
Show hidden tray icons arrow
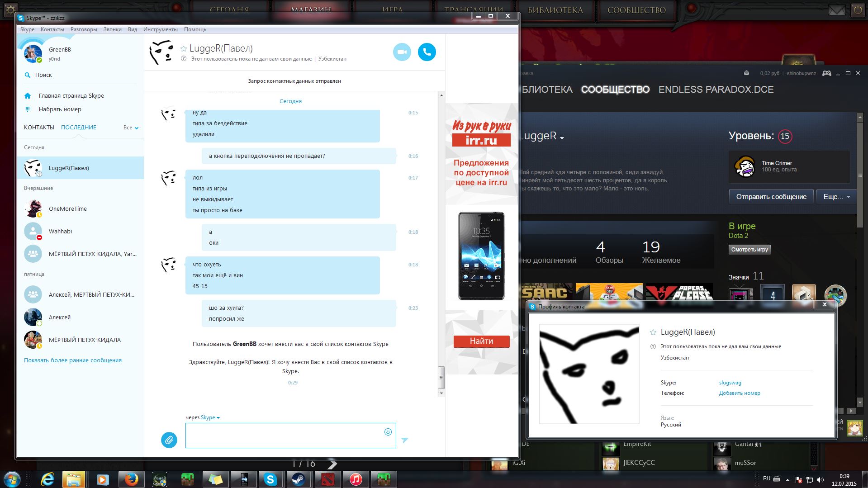[x=787, y=480]
